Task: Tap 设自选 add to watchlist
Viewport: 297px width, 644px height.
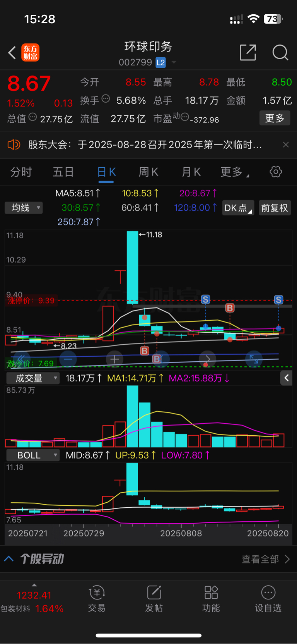Action: 268,599
